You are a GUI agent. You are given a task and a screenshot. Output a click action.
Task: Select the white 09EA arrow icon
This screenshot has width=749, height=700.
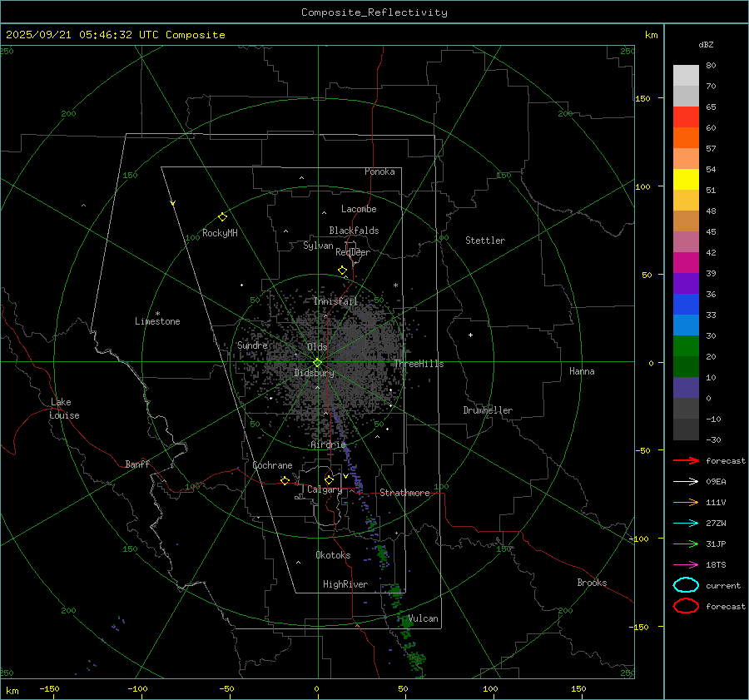[x=686, y=481]
